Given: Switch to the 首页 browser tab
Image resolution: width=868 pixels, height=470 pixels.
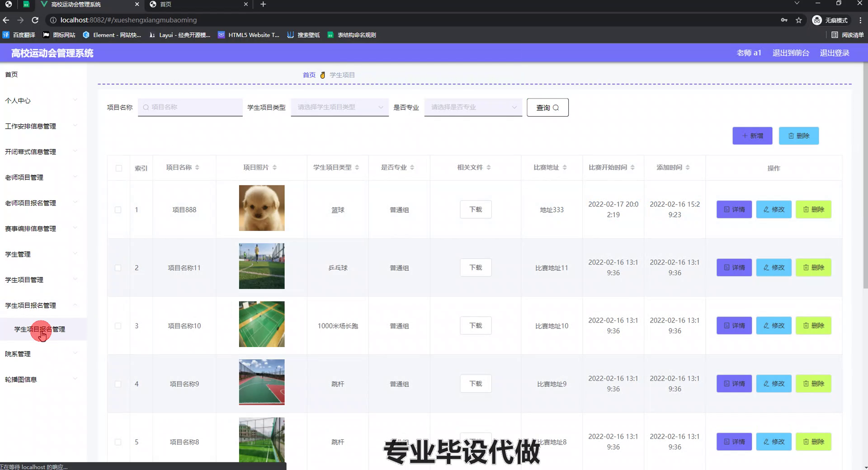Looking at the screenshot, I should [199, 4].
